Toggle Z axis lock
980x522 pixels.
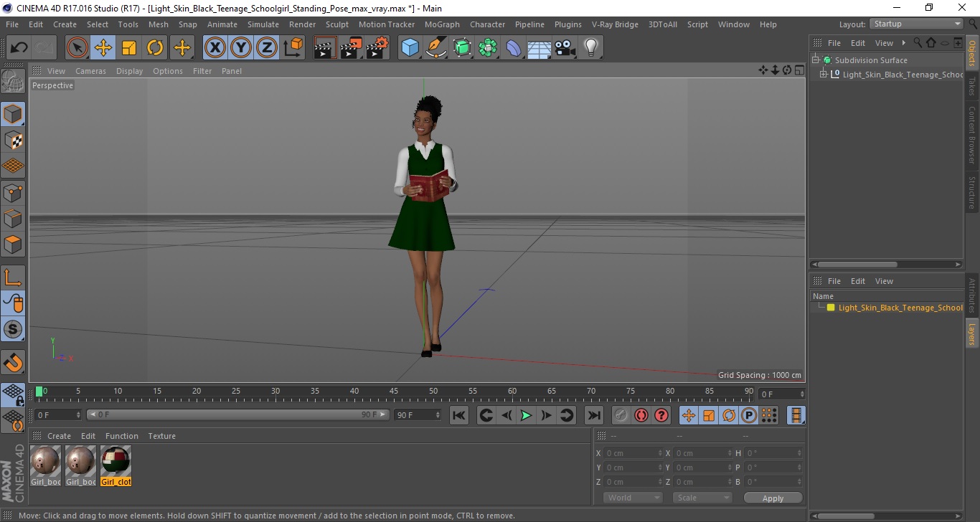(x=267, y=48)
